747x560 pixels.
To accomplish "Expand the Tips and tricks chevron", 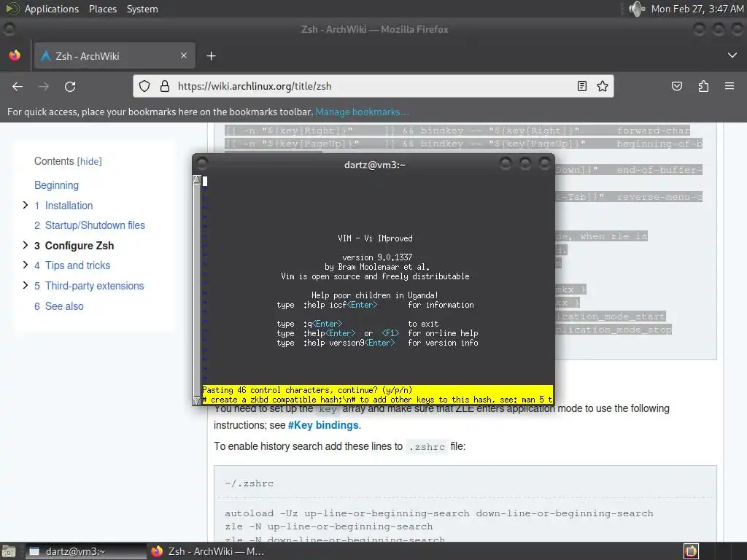I will coord(26,265).
